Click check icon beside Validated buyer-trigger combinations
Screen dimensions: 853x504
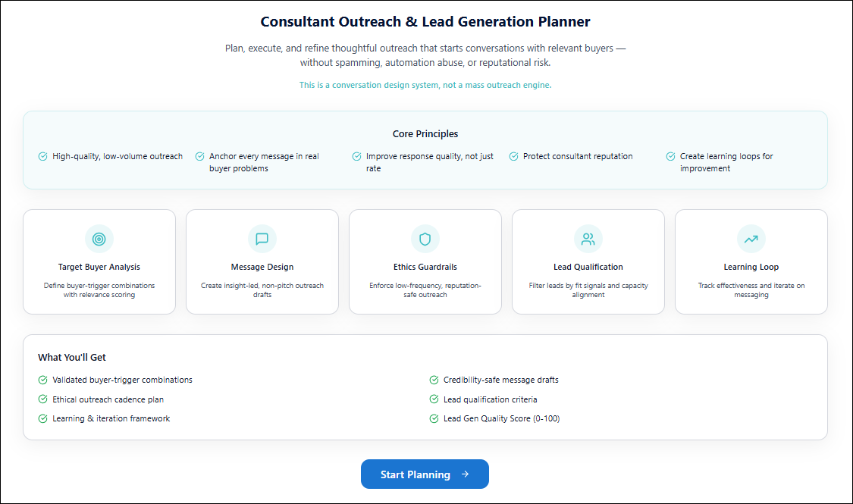tap(43, 380)
